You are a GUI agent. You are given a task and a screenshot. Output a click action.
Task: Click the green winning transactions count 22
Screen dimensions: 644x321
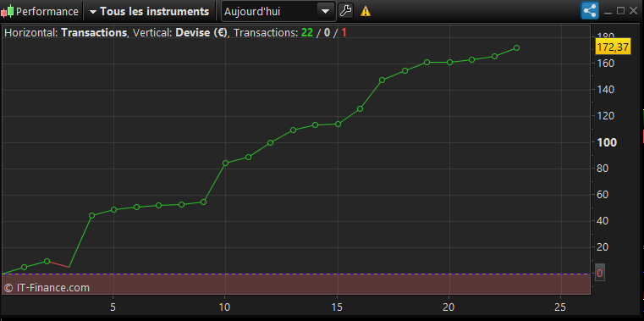[307, 33]
